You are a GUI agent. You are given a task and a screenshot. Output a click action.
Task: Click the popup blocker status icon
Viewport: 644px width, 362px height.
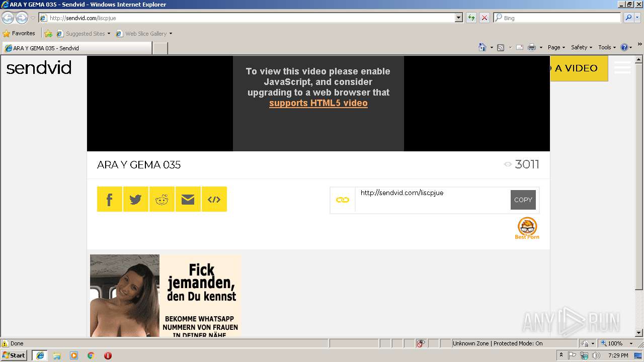421,343
